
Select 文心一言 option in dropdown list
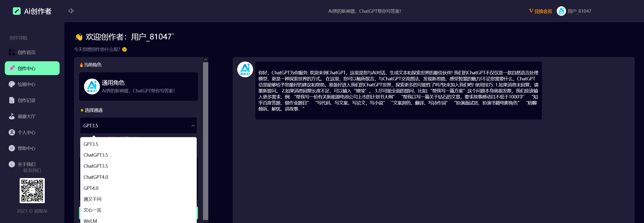coord(92,210)
